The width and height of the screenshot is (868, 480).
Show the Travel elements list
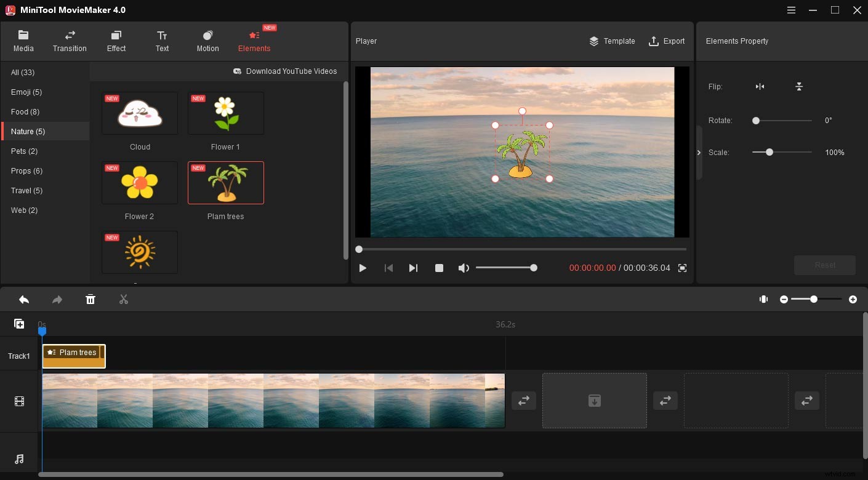(x=26, y=190)
